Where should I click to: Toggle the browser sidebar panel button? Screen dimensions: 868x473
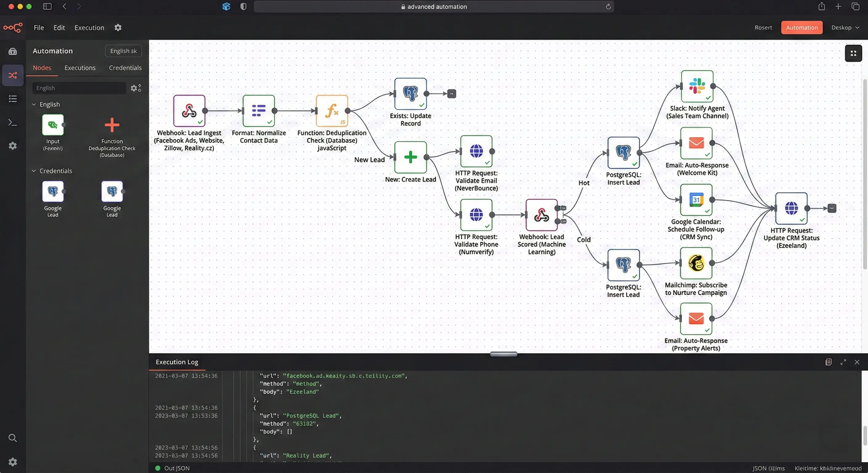pyautogui.click(x=47, y=6)
